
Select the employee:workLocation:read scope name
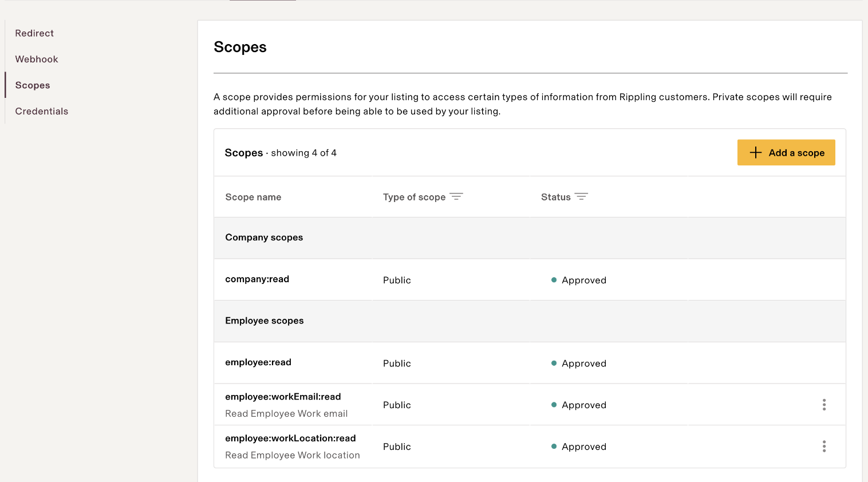pos(290,438)
